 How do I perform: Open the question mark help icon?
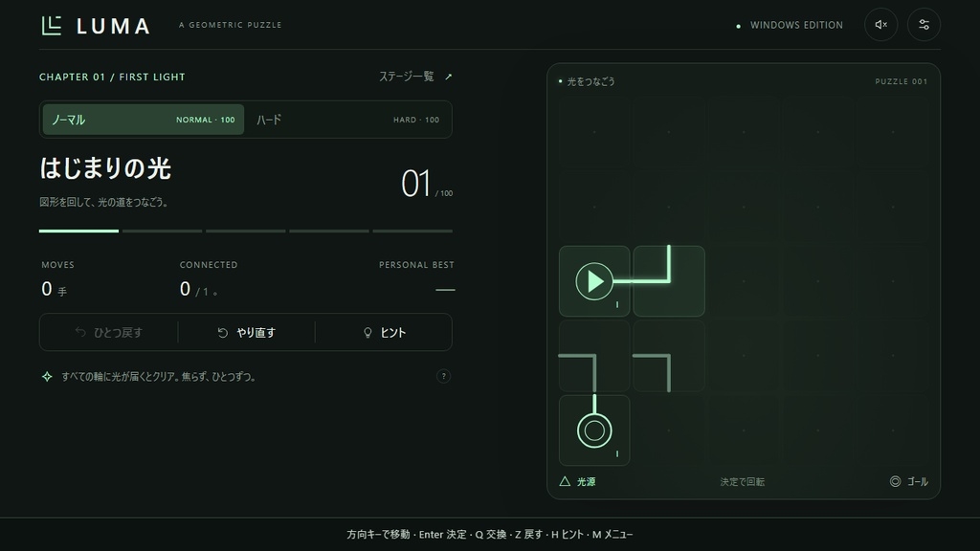tap(443, 376)
